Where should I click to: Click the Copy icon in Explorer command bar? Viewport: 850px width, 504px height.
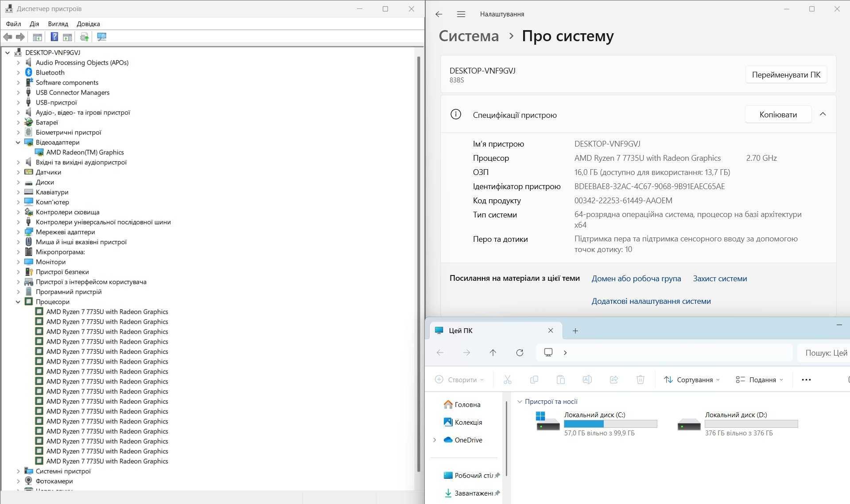coord(534,380)
